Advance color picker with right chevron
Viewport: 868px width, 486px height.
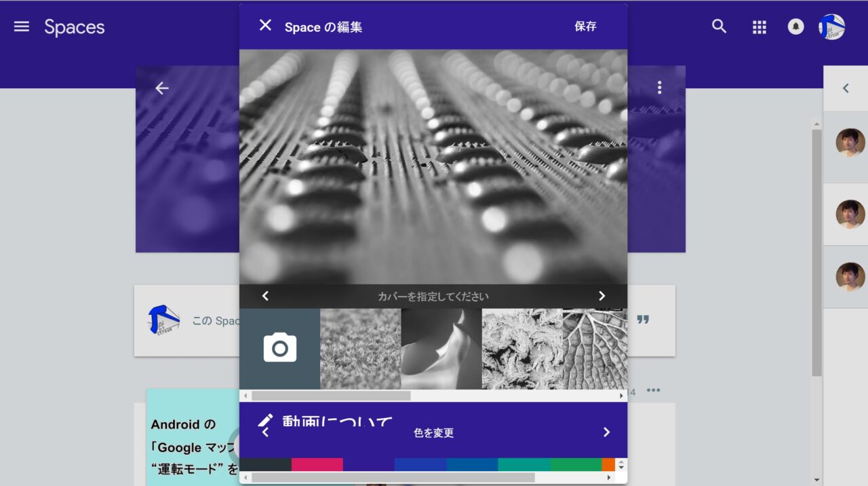[606, 432]
